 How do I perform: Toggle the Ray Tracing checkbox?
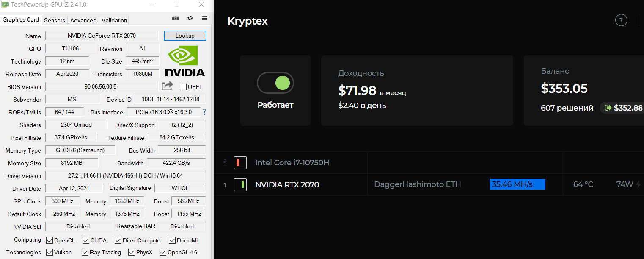click(x=85, y=252)
